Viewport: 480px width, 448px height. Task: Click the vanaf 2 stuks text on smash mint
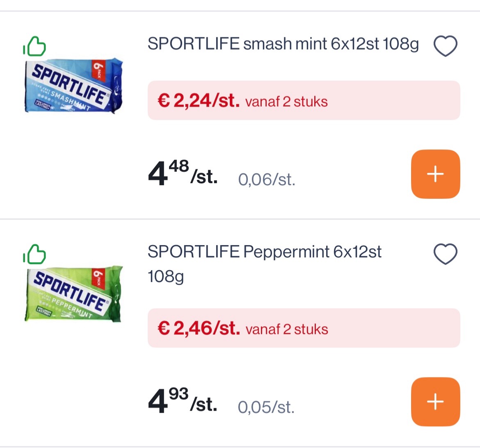click(286, 101)
